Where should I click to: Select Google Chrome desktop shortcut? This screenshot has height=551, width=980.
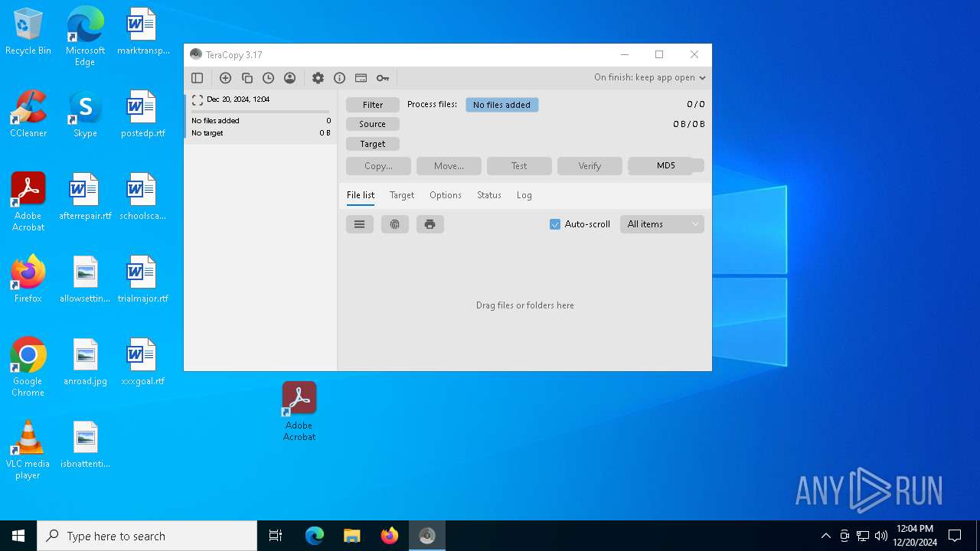28,367
